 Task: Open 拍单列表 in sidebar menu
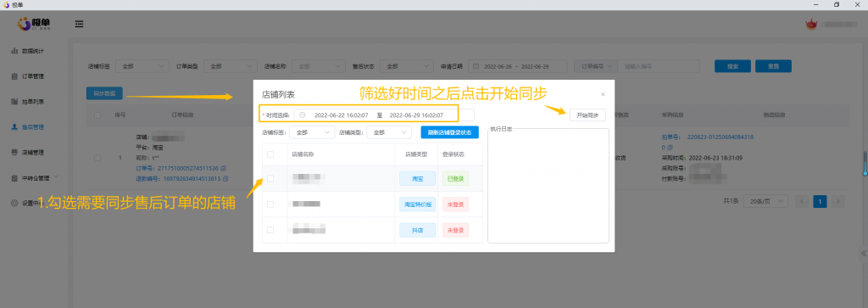(33, 102)
